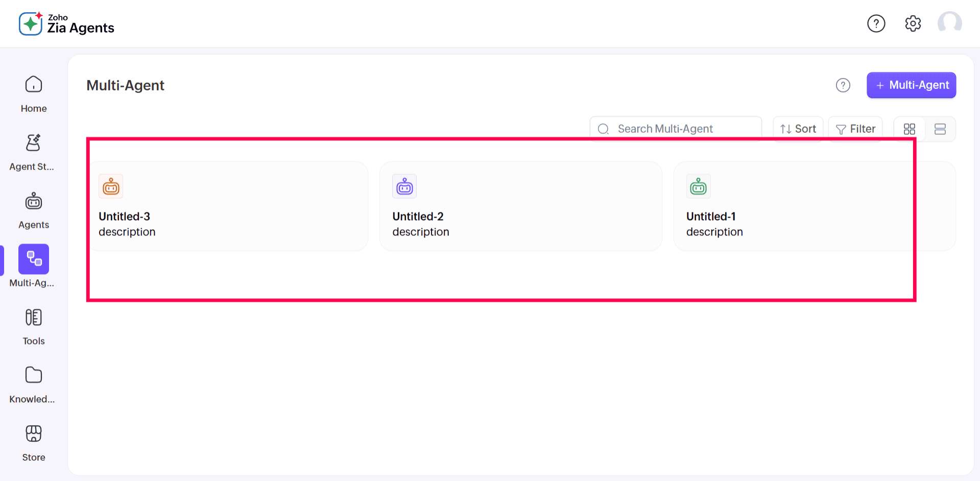Open the Untitled-2 card title
Viewport: 980px width, 481px height.
(x=418, y=217)
